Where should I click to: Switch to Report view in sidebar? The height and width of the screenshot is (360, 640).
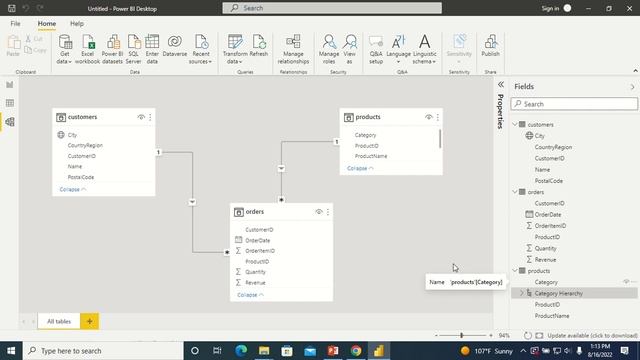point(10,84)
